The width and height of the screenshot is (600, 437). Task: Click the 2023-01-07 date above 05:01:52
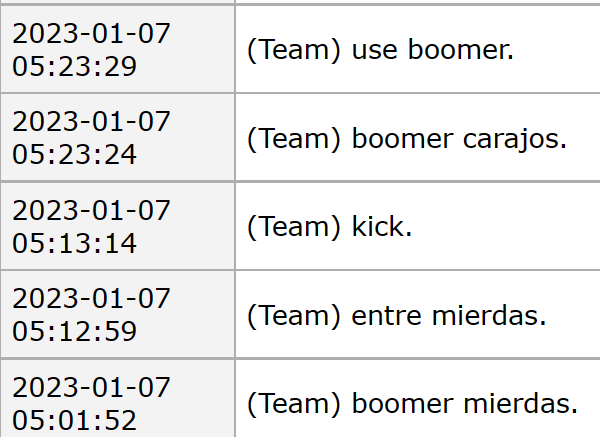(x=91, y=388)
